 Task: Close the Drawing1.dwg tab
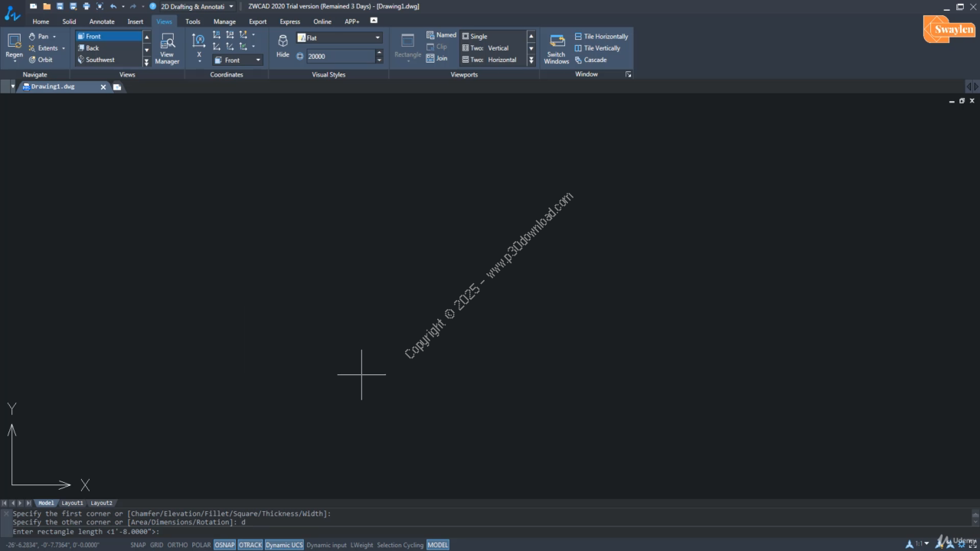click(103, 87)
